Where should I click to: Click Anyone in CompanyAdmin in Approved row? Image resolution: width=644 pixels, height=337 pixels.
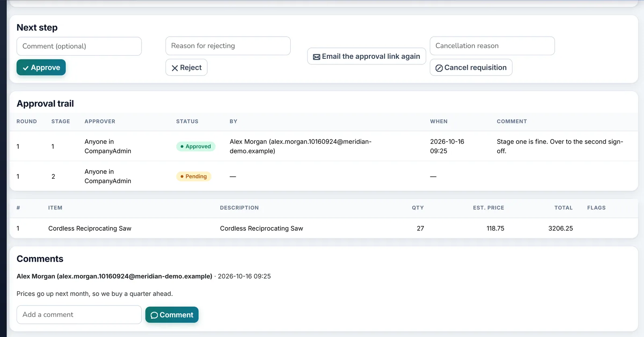tap(108, 147)
